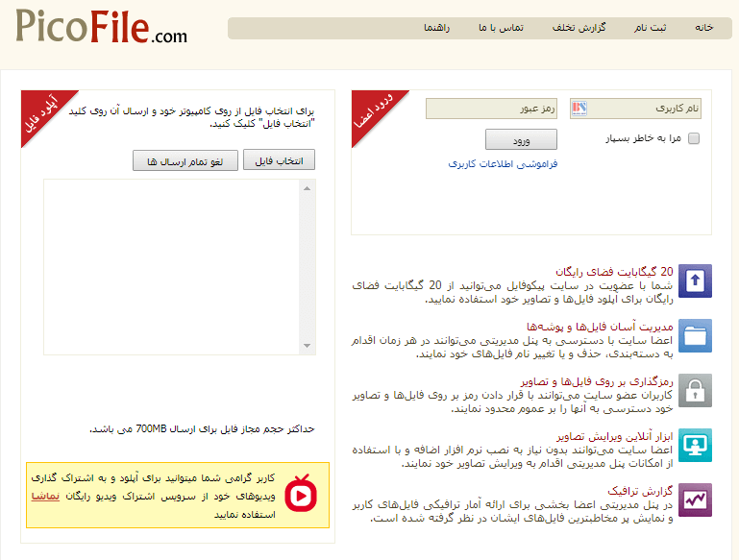This screenshot has height=560, width=739.
Task: Click the گزارش ترافیک heading
Action: point(640,491)
